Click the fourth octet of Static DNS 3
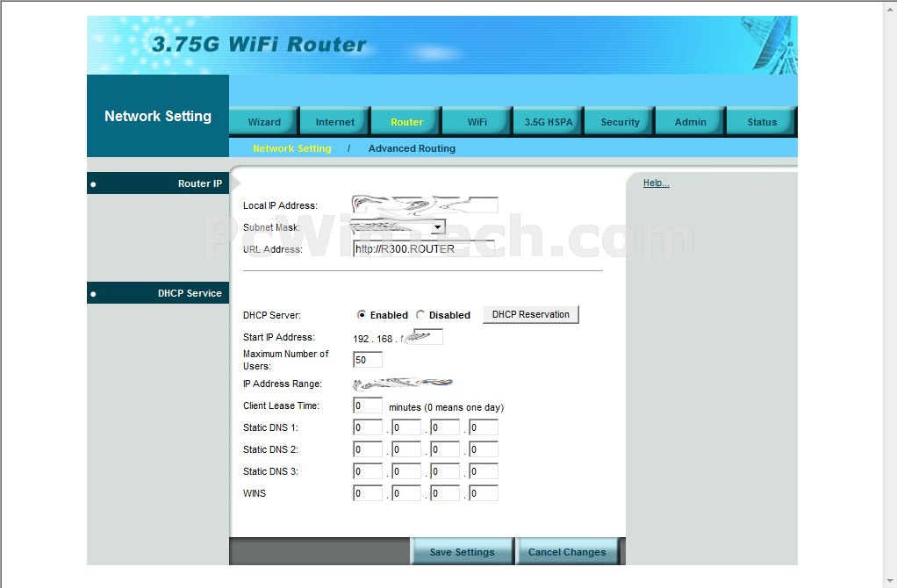The height and width of the screenshot is (588, 897). (x=484, y=471)
